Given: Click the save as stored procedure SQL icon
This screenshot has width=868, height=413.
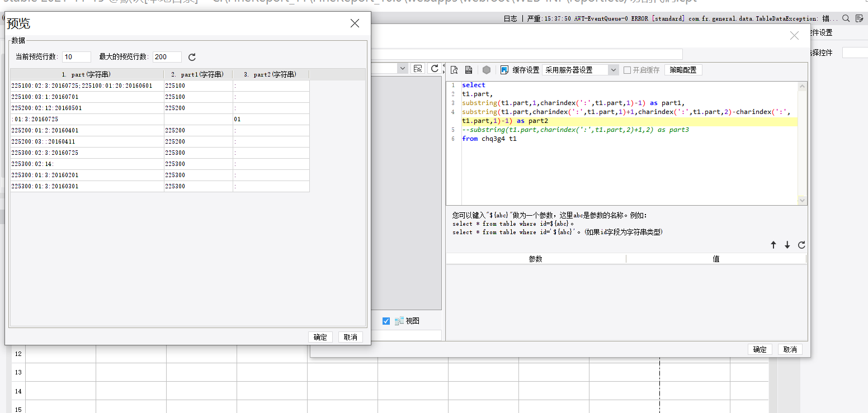Looking at the screenshot, I should pyautogui.click(x=469, y=70).
